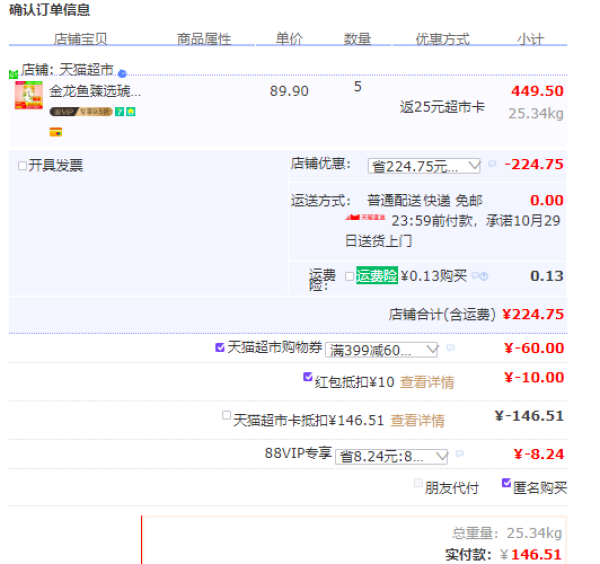Click the 返25元超市卡 promotion text
The height and width of the screenshot is (564, 600).
click(x=442, y=107)
